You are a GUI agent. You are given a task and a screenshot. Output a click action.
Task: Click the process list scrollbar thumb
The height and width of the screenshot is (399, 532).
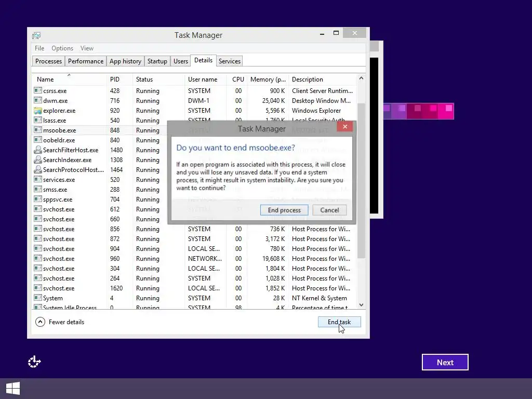[362, 180]
